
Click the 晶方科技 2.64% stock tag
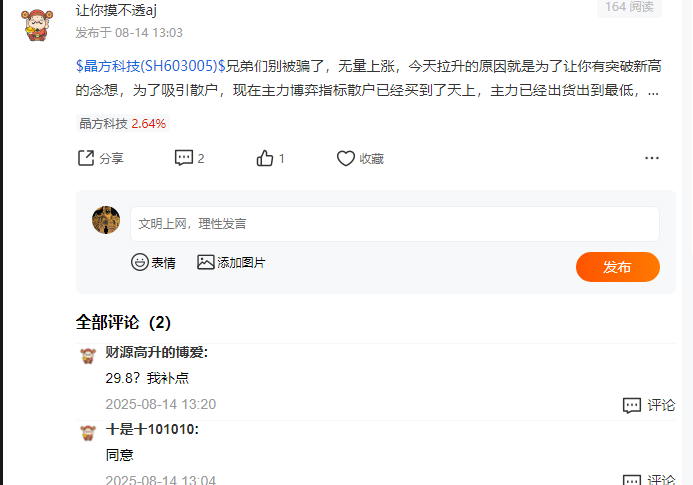tap(122, 123)
